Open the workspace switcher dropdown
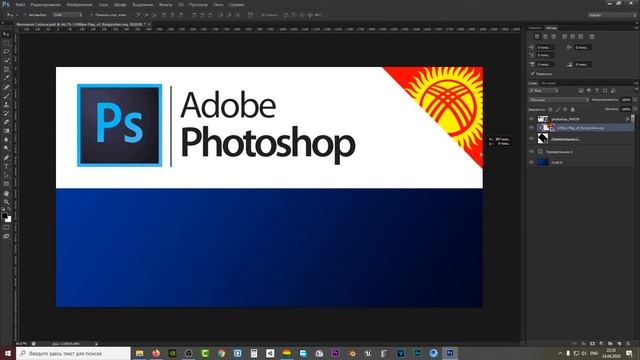 pos(612,15)
